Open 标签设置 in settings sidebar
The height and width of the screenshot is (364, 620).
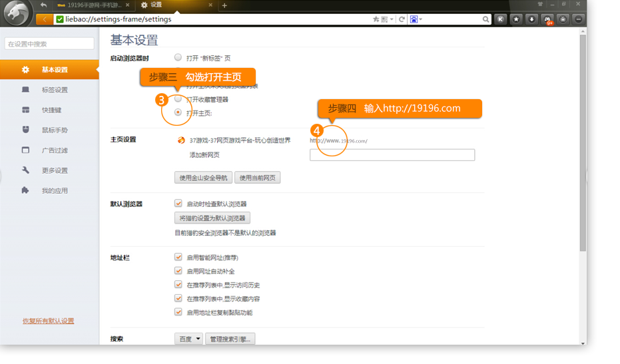click(55, 90)
